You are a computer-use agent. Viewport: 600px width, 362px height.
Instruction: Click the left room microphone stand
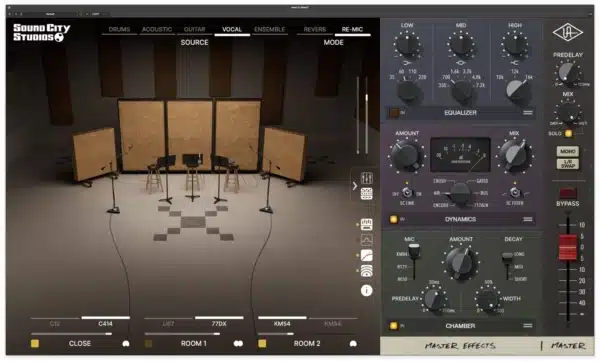112,188
